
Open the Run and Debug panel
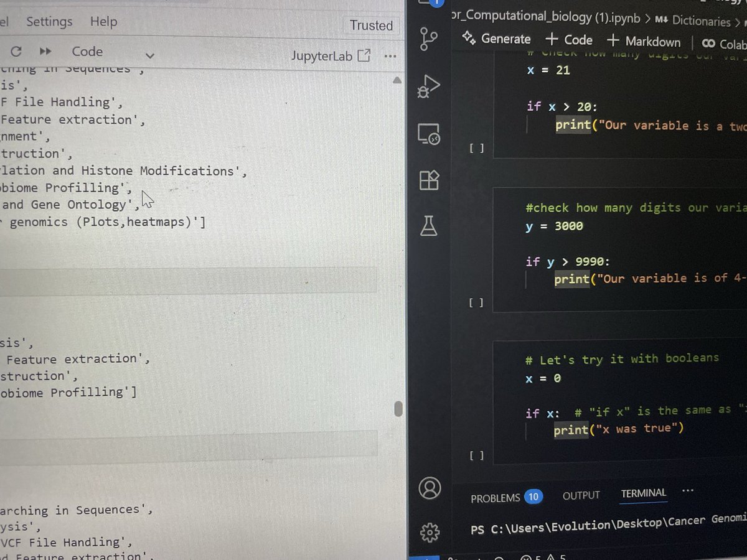(430, 87)
